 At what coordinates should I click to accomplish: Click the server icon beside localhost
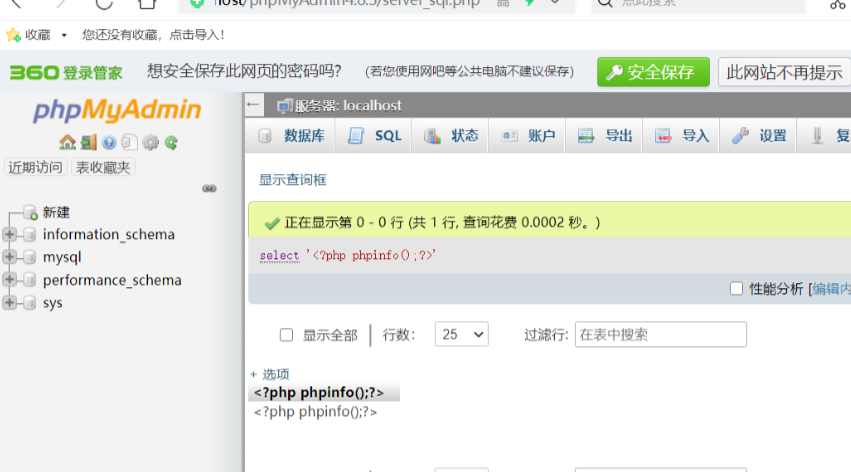pos(284,106)
